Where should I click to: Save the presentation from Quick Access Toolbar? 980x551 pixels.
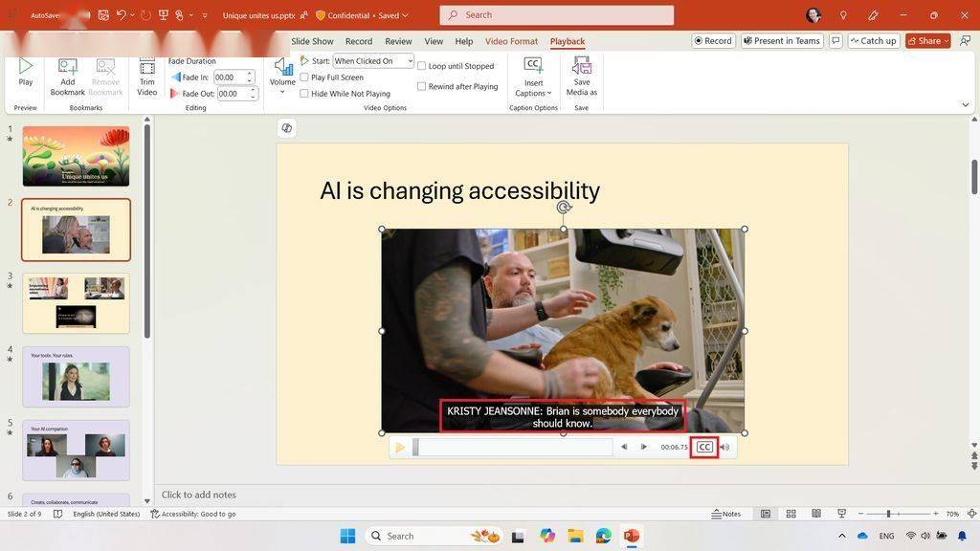pyautogui.click(x=103, y=15)
